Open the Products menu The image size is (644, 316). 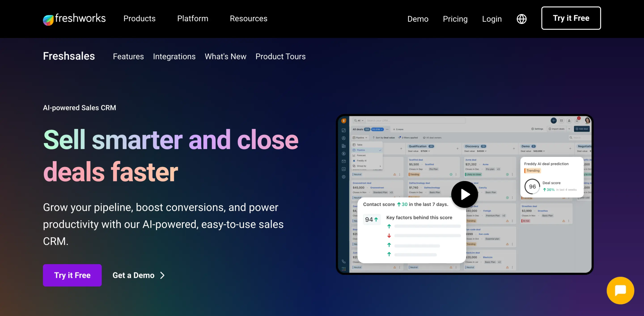click(139, 19)
